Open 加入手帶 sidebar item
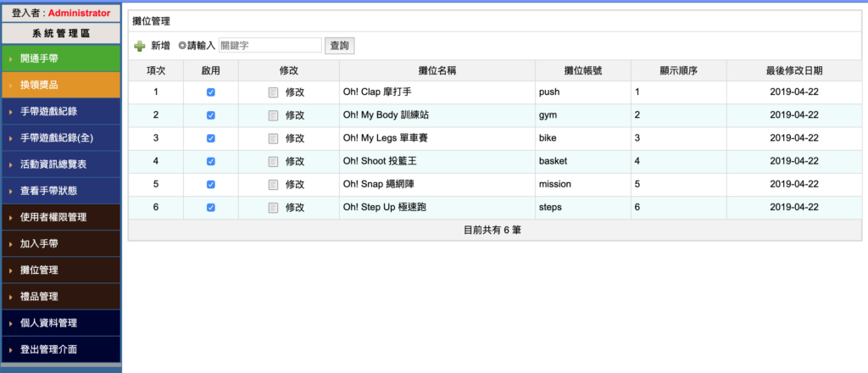868x373 pixels. [61, 244]
